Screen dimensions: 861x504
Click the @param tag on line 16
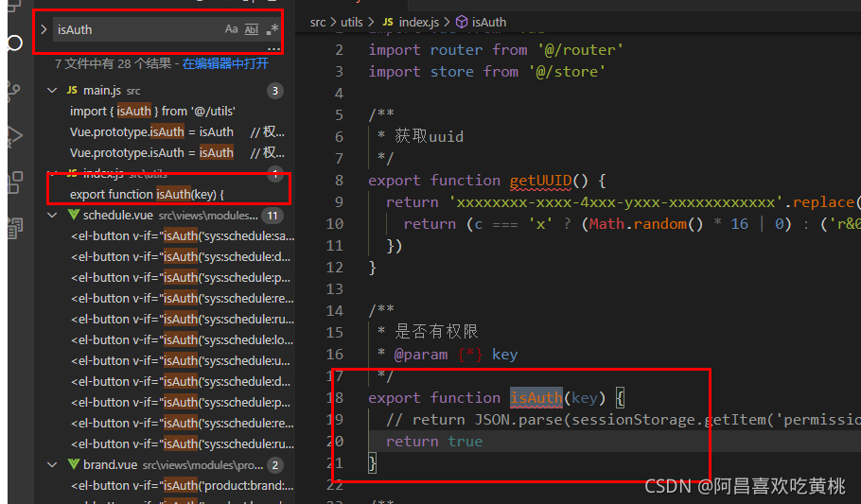tap(421, 355)
